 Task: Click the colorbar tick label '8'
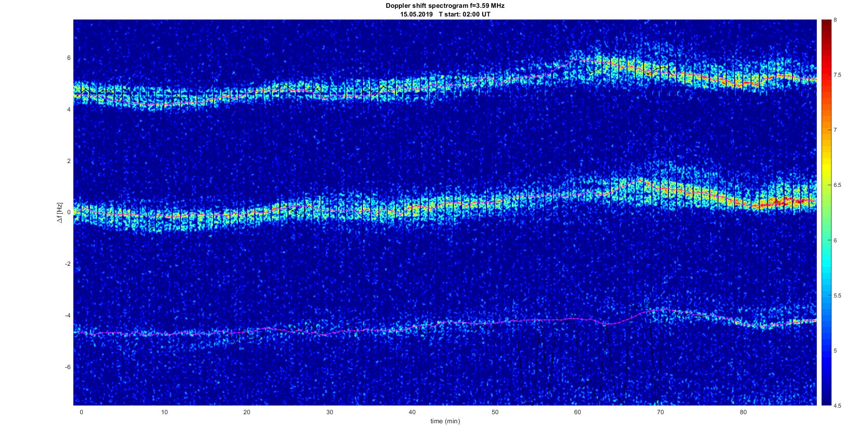pyautogui.click(x=835, y=20)
